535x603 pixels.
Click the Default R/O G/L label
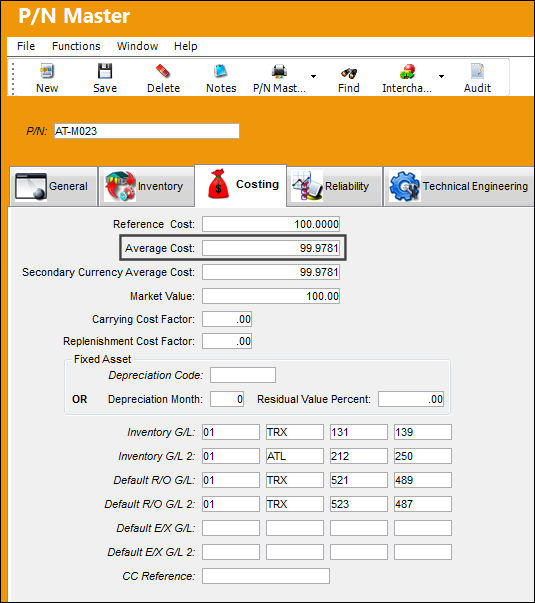(154, 480)
